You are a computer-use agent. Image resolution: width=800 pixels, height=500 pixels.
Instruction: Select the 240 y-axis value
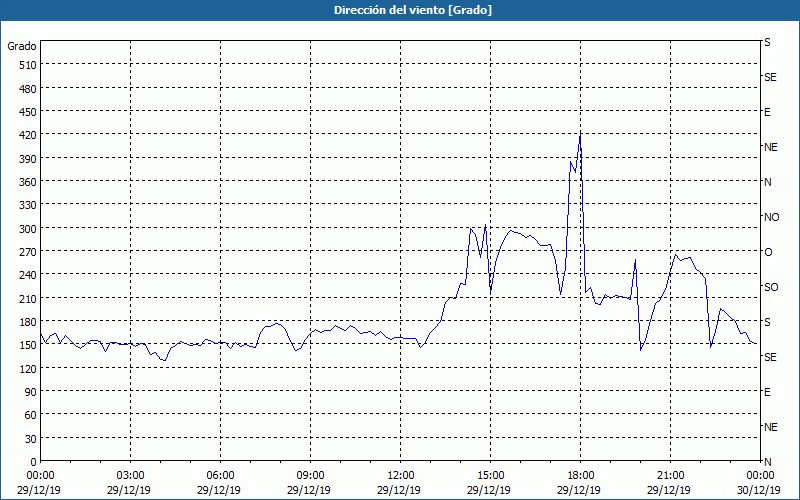pos(28,275)
